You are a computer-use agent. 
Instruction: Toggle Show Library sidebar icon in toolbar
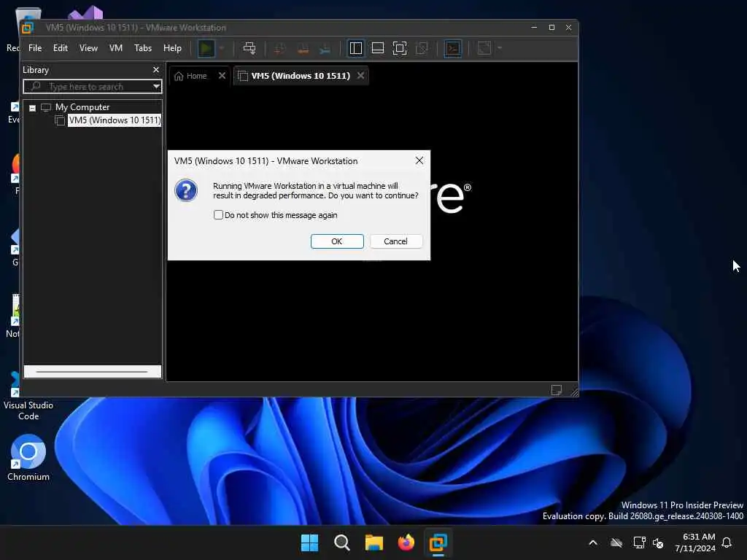[356, 48]
